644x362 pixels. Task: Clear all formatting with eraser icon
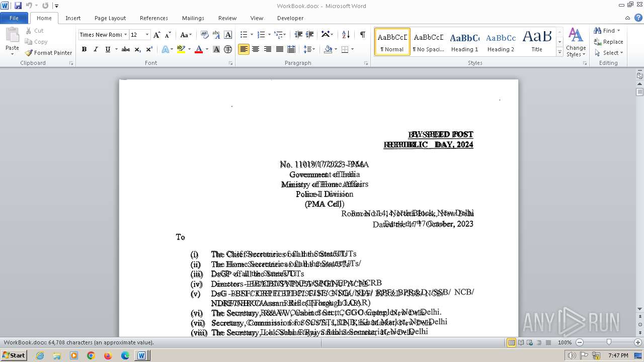204,35
